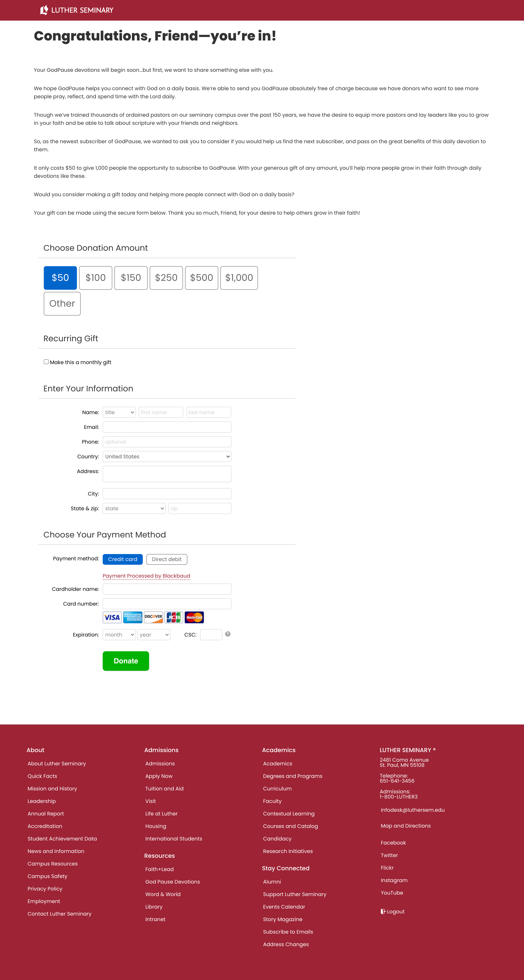524x980 pixels.
Task: Click the Email input field
Action: pos(167,427)
